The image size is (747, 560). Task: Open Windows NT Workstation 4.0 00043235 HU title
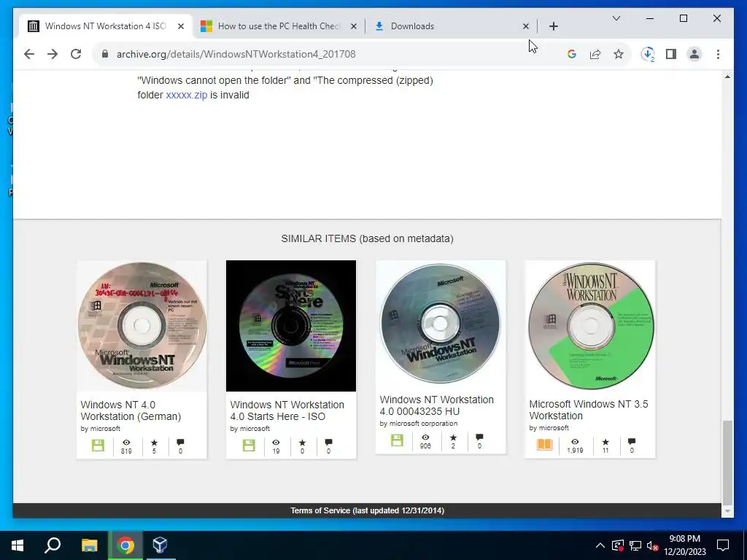point(436,405)
